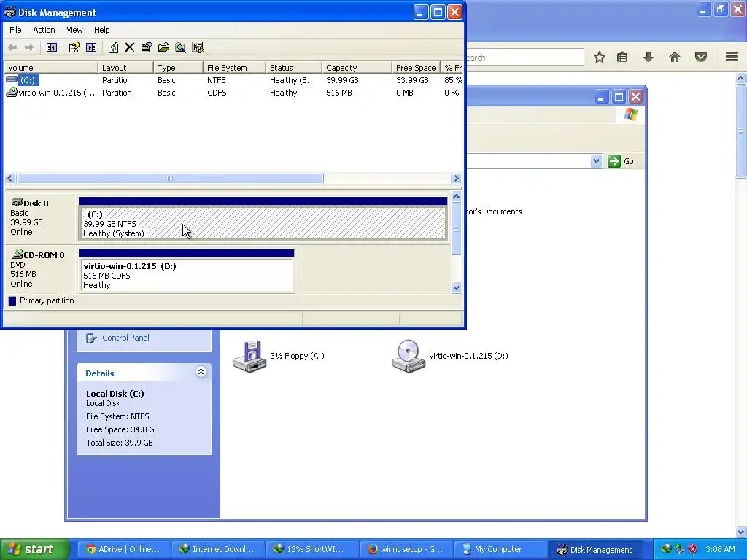This screenshot has height=560, width=747.
Task: Click the Explore magnifier toolbar icon
Action: [180, 47]
